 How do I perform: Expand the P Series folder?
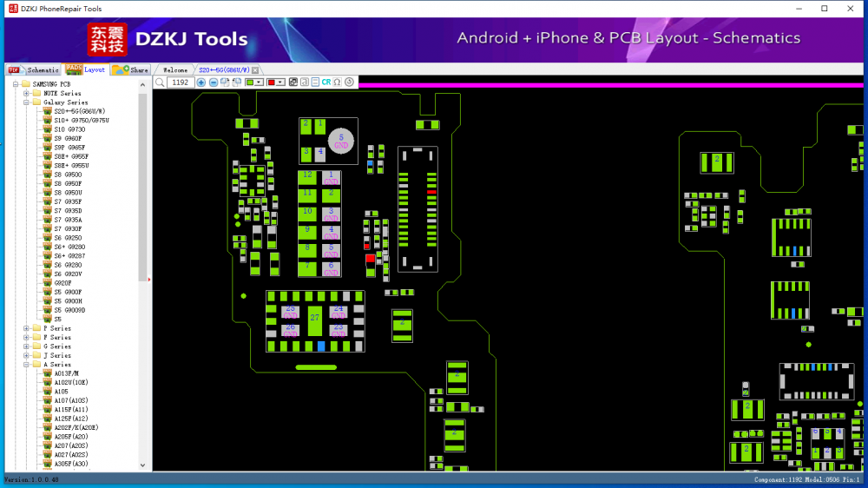pos(26,328)
